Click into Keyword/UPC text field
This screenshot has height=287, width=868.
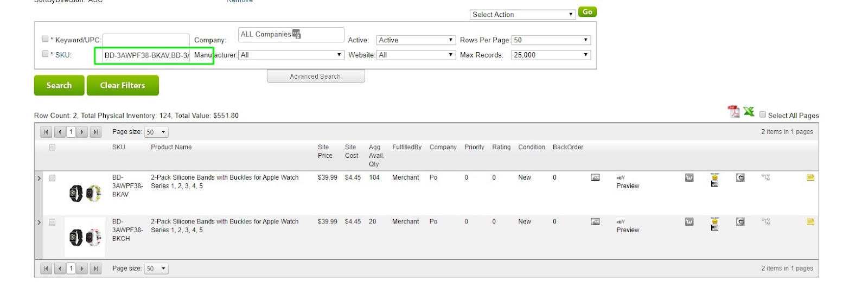[146, 40]
